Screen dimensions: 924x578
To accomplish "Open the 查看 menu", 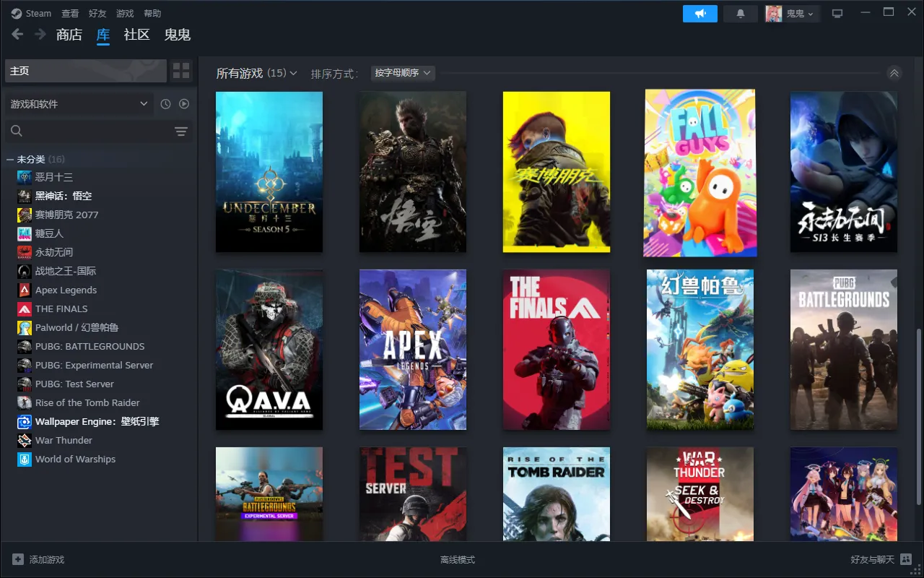I will [70, 14].
